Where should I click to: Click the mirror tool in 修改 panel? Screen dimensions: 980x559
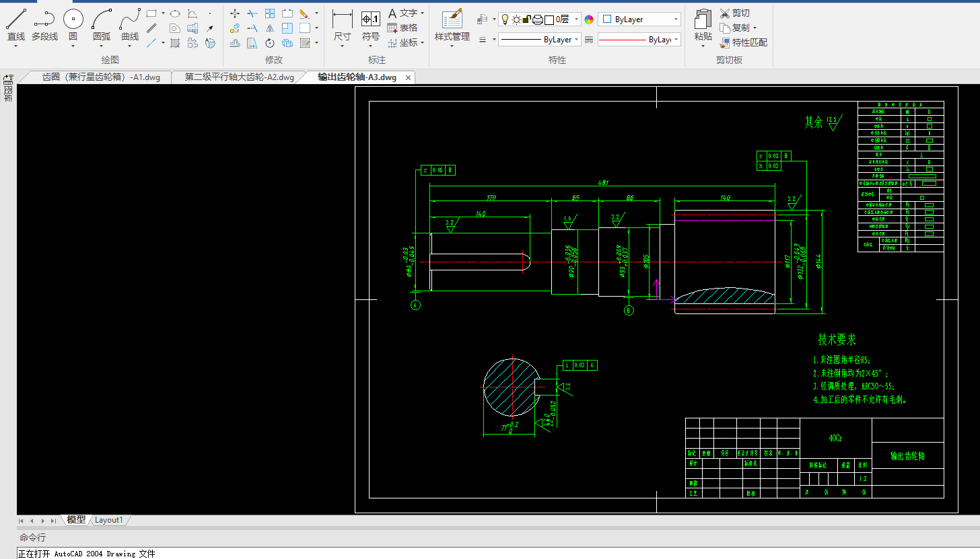pos(269,28)
